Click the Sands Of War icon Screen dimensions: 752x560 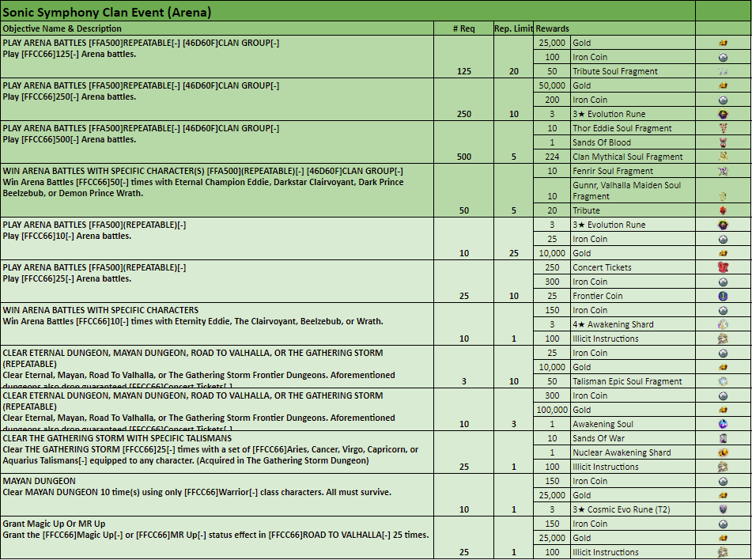pyautogui.click(x=723, y=438)
